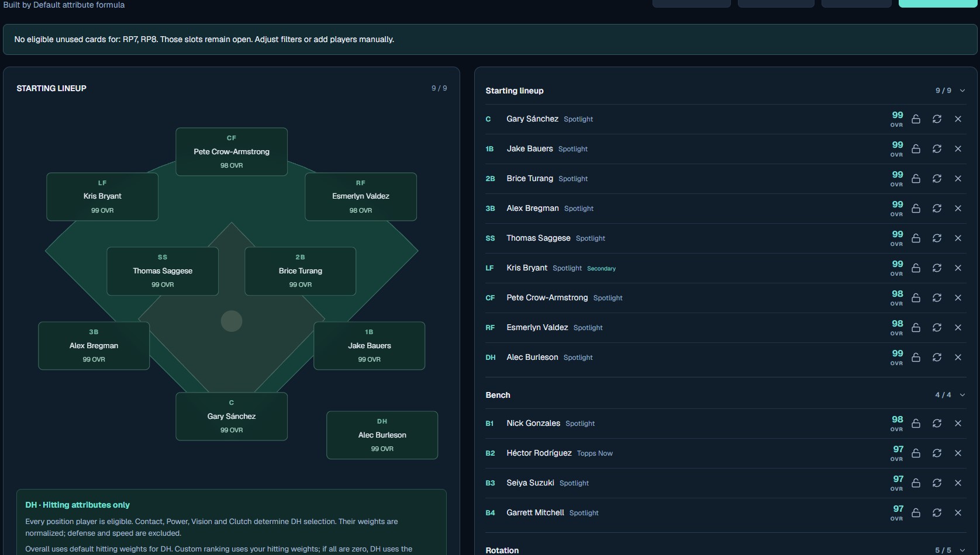
Task: Remove Seiya Suzuki from the bench
Action: click(x=958, y=483)
